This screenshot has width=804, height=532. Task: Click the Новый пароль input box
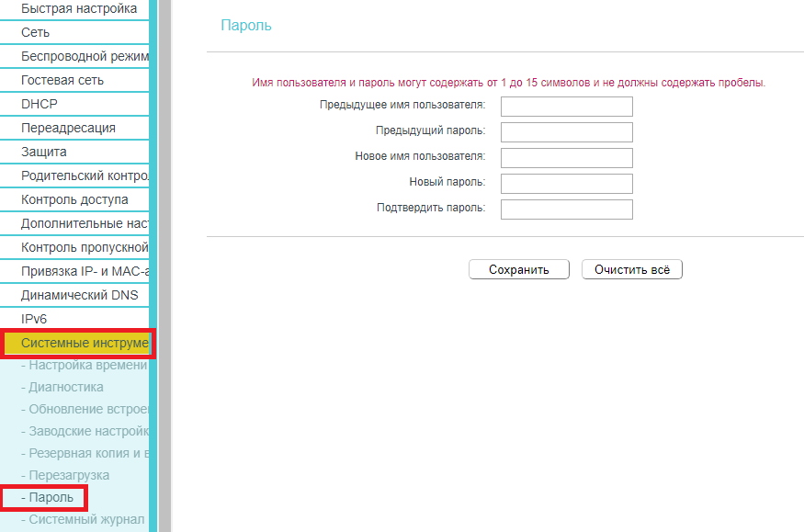tap(566, 184)
